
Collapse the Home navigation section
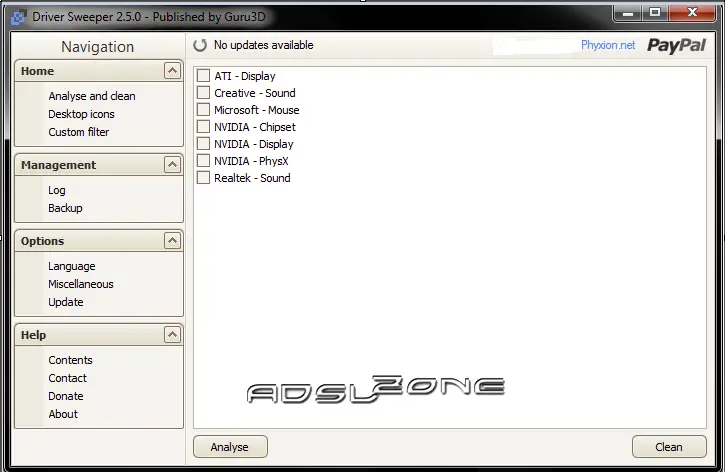click(x=172, y=71)
